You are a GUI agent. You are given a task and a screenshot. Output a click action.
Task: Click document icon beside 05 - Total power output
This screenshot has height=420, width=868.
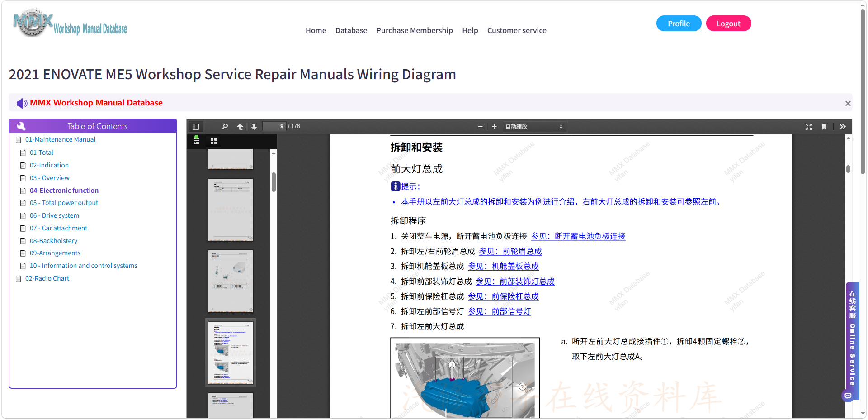(23, 203)
